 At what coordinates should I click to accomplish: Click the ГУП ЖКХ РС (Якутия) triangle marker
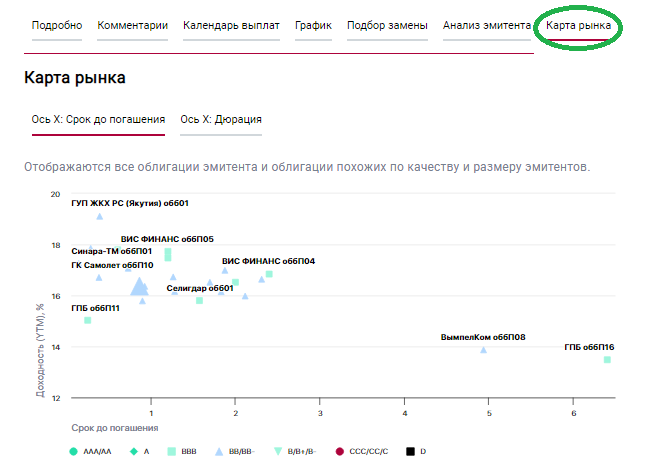point(99,216)
